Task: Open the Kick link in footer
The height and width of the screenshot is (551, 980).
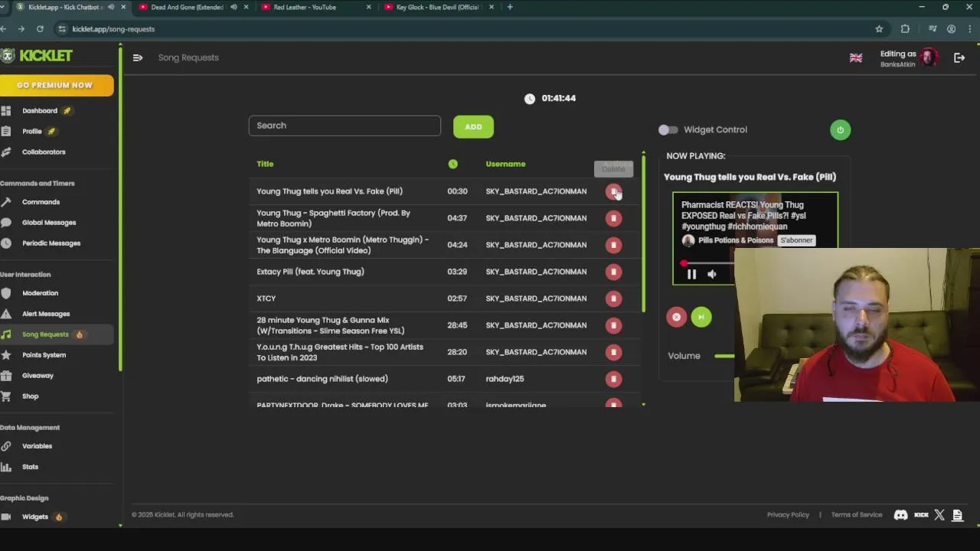Action: (x=921, y=515)
